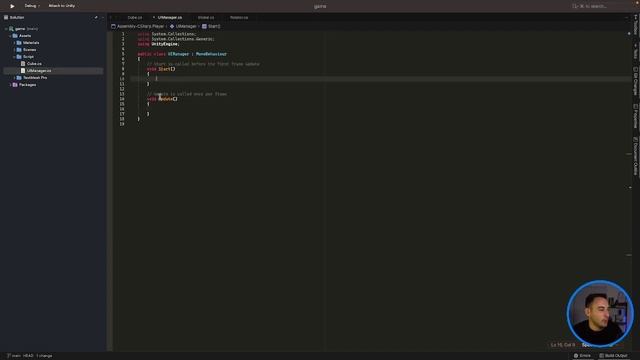The width and height of the screenshot is (640, 360).
Task: Click the pin icon in Solution panel
Action: click(96, 18)
